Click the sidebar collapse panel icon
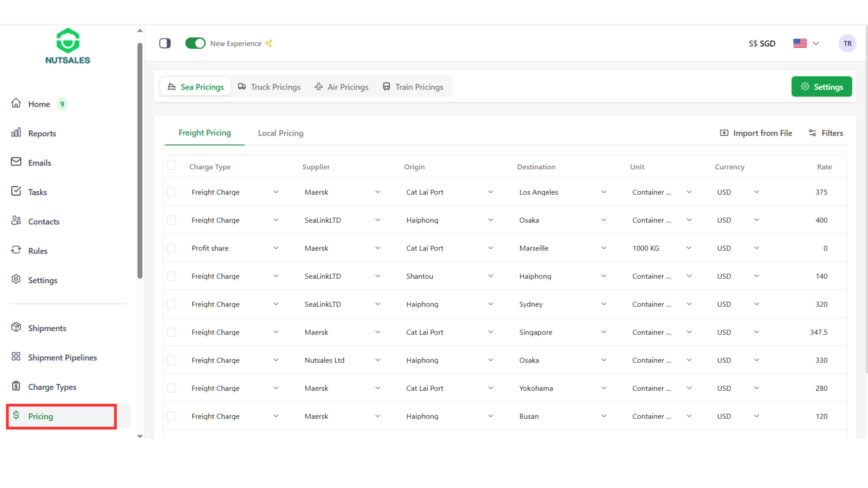Image resolution: width=868 pixels, height=488 pixels. coord(165,43)
